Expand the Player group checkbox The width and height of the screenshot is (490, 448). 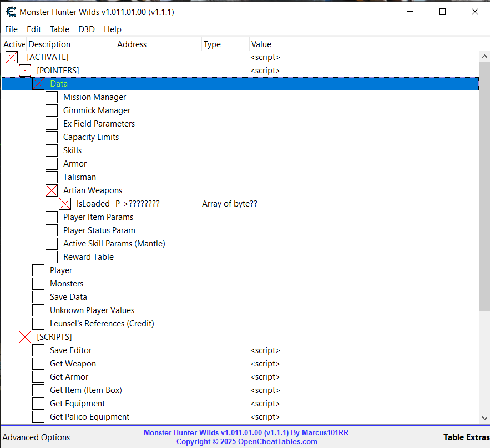point(38,270)
